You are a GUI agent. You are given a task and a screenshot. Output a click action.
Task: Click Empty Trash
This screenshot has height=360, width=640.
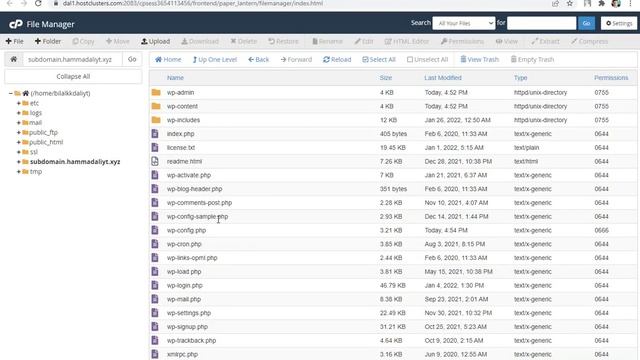tap(533, 60)
